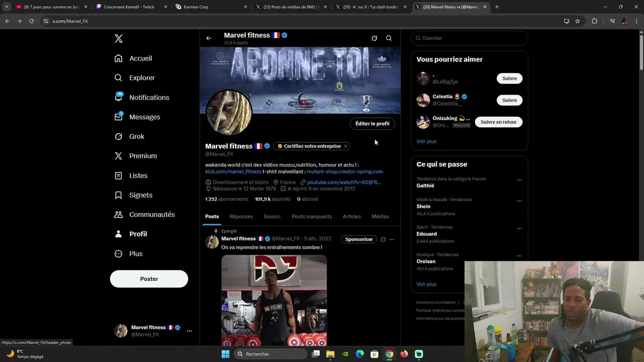
Task: Click Suivre en retour for Onizuking
Action: [499, 122]
